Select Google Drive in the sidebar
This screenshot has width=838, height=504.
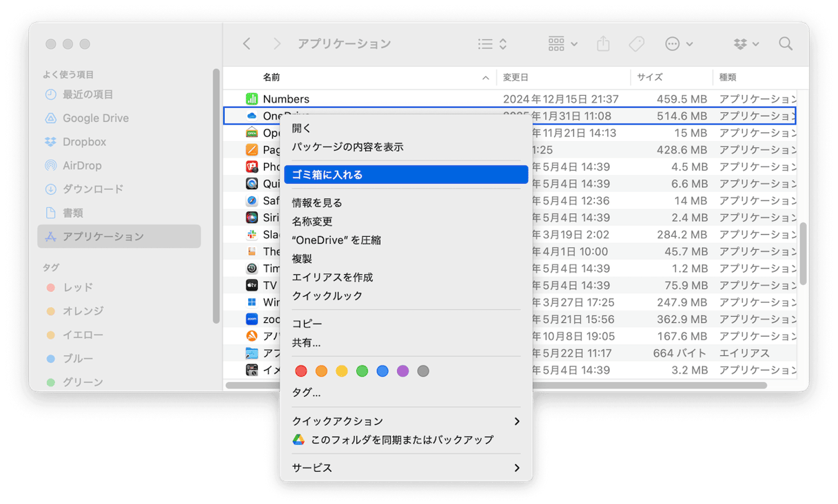(95, 118)
